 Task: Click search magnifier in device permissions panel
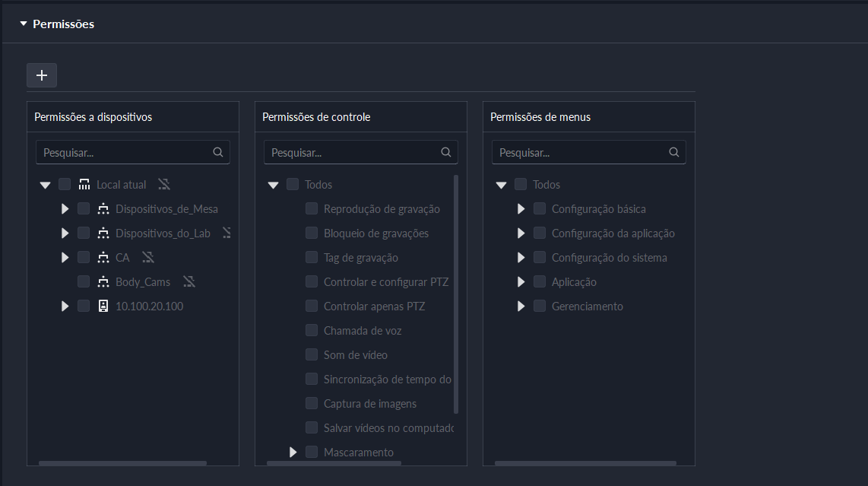[x=218, y=152]
